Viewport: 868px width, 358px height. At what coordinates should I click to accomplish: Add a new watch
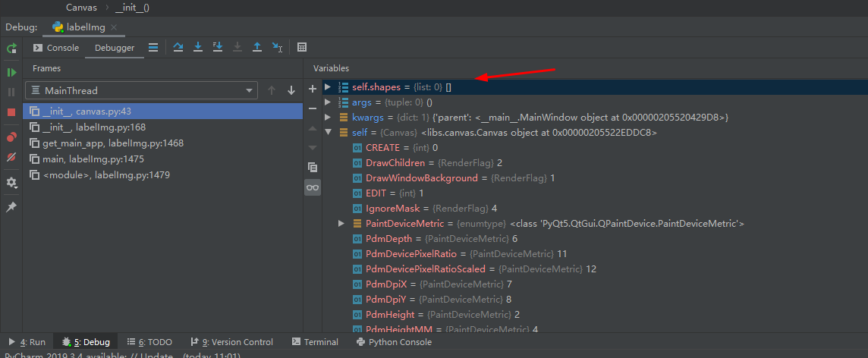[x=312, y=89]
